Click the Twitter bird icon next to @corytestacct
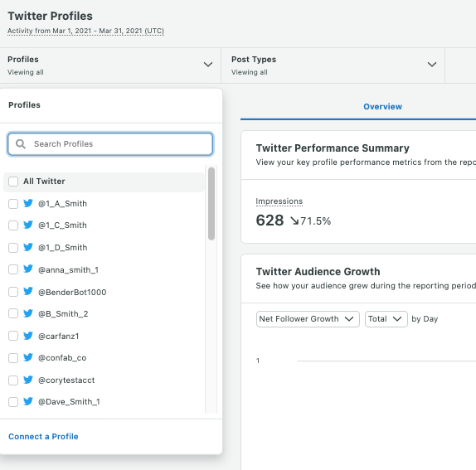Viewport: 476px width, 470px height. pos(28,380)
